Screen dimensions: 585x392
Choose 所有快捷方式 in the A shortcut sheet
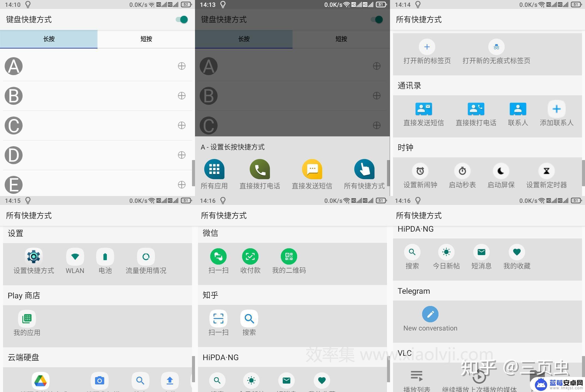(364, 174)
